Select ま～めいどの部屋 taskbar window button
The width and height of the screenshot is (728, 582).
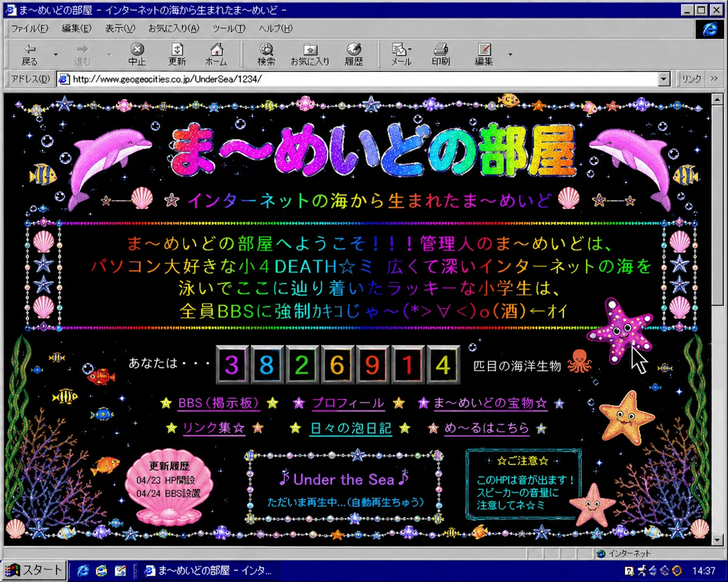209,570
